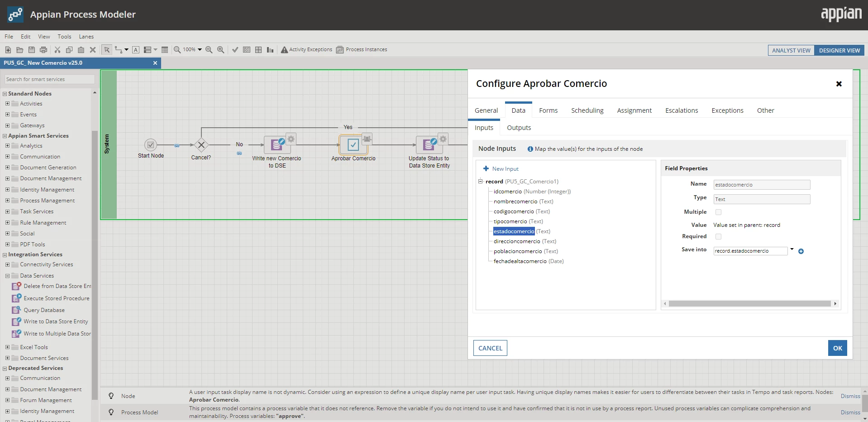Open the connector tool dropdown arrow
The image size is (868, 422).
[x=126, y=50]
